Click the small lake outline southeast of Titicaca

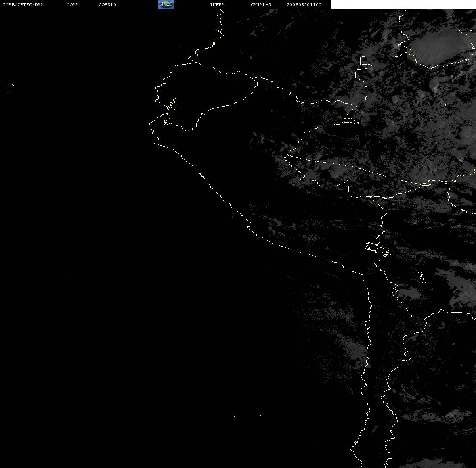421,277
